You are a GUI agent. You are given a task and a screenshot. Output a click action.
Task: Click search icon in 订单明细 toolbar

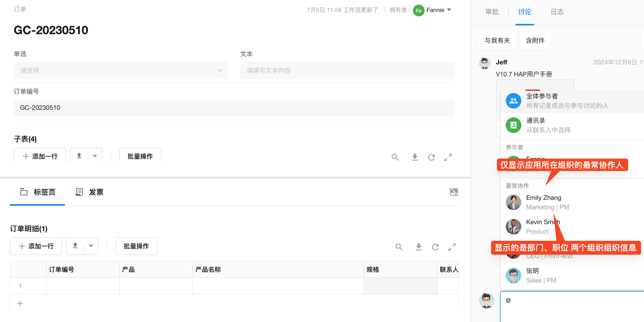(x=399, y=247)
